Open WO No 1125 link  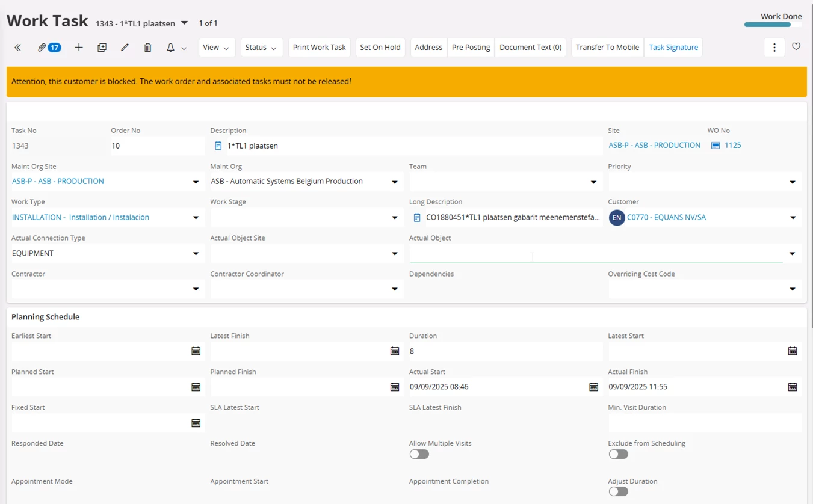click(732, 146)
